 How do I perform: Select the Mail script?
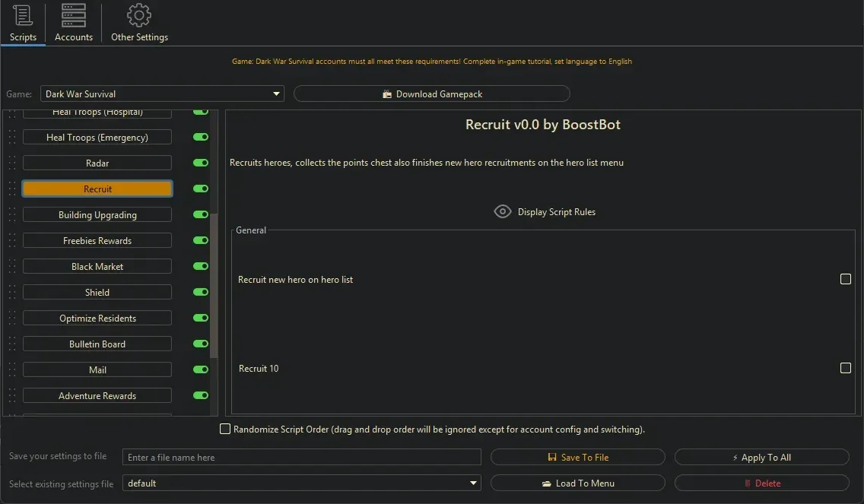click(97, 370)
